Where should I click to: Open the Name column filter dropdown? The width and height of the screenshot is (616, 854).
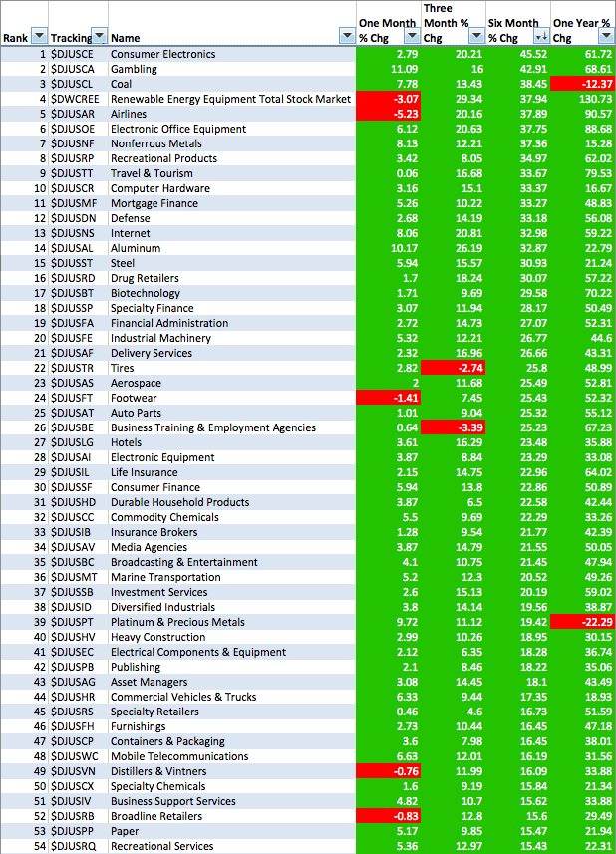tap(347, 37)
